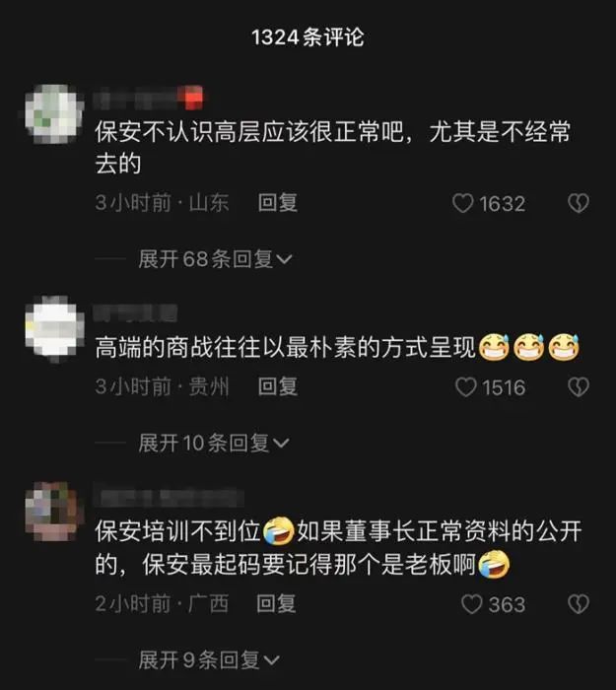Tap broken heart on the Guizhou comment
This screenshot has width=616, height=690.
(579, 387)
